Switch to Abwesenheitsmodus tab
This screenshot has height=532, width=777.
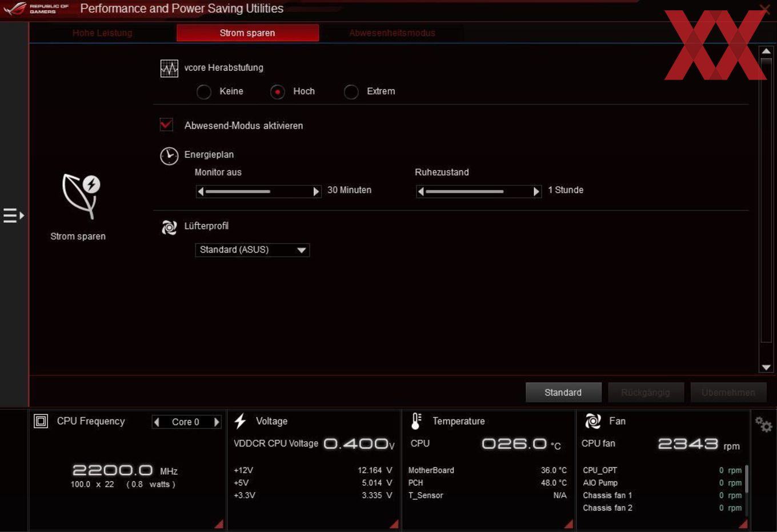coord(392,33)
